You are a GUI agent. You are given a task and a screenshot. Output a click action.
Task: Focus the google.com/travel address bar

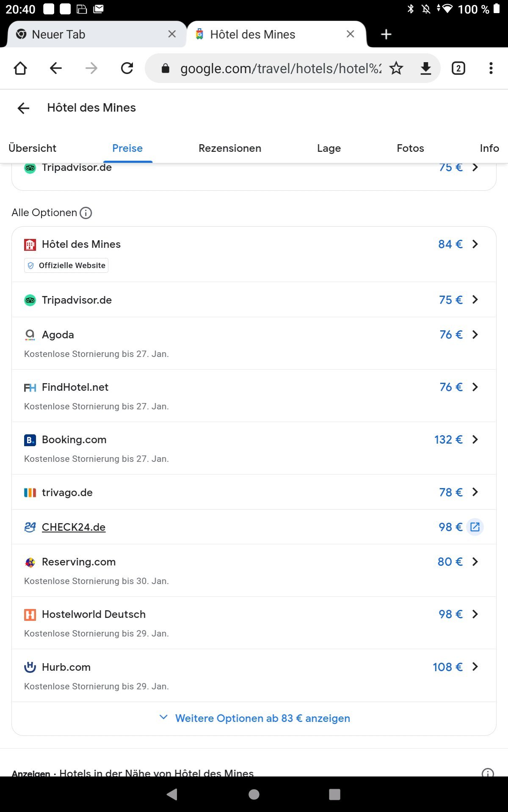tap(280, 68)
